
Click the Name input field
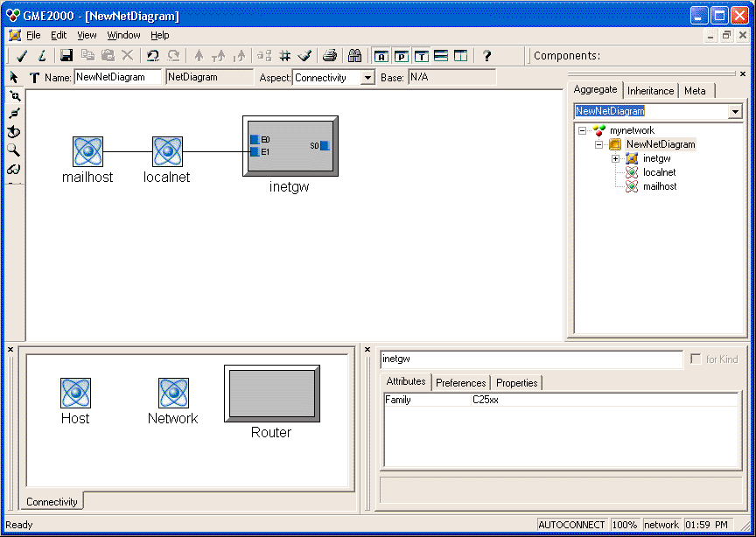click(x=118, y=77)
